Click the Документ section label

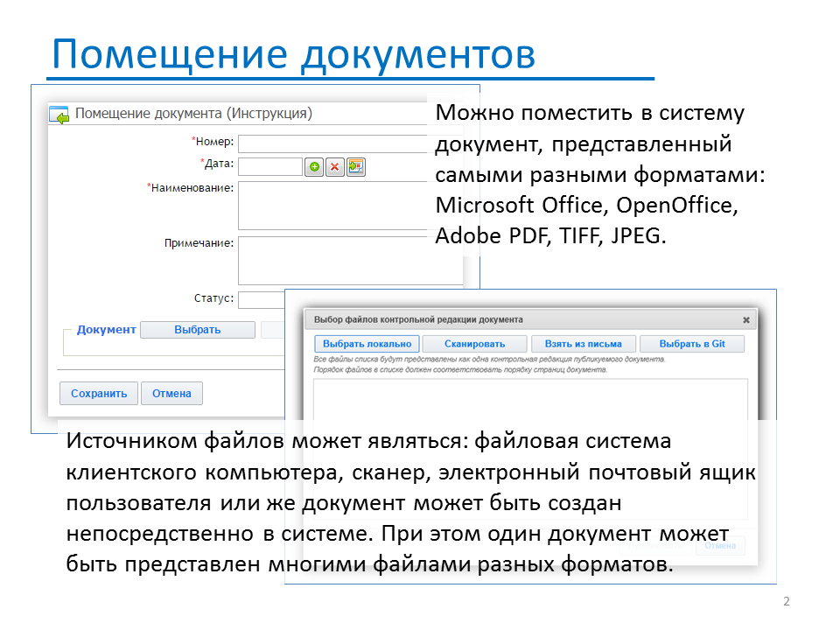pos(106,330)
